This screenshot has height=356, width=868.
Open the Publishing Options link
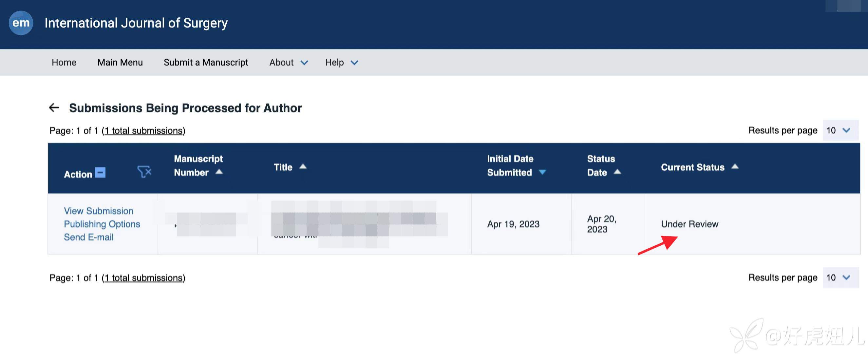[102, 224]
